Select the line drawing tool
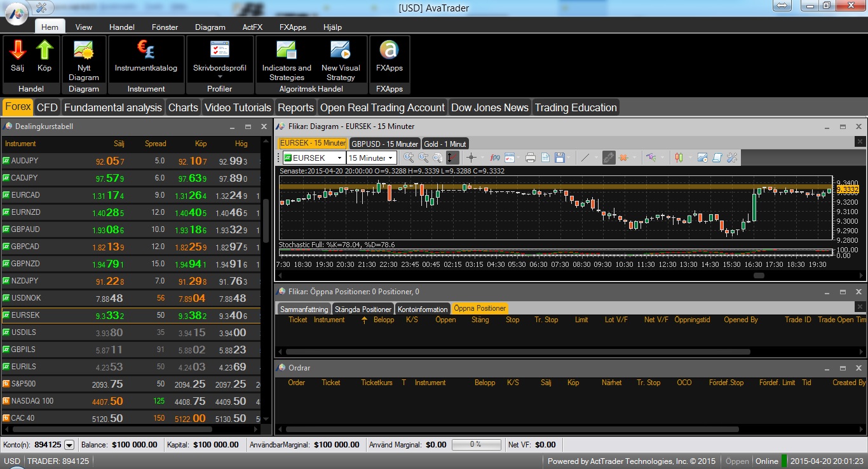The height and width of the screenshot is (469, 868). pos(585,158)
